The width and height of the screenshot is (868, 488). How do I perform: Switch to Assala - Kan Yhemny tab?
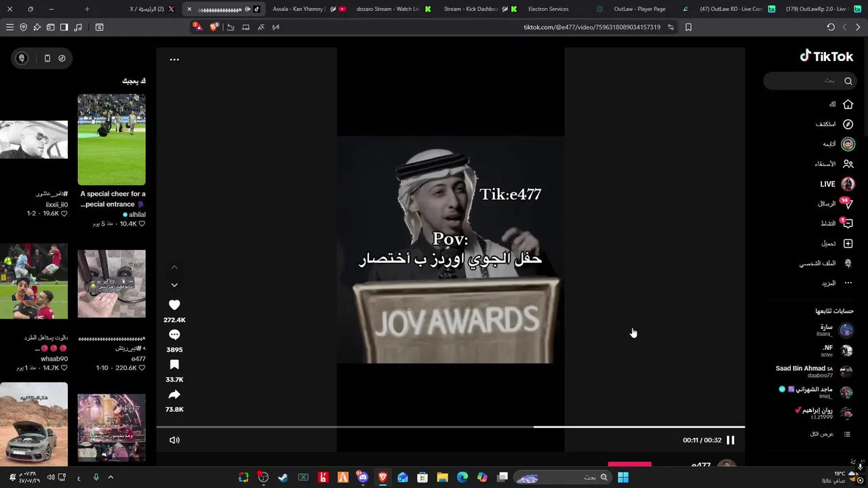point(309,9)
